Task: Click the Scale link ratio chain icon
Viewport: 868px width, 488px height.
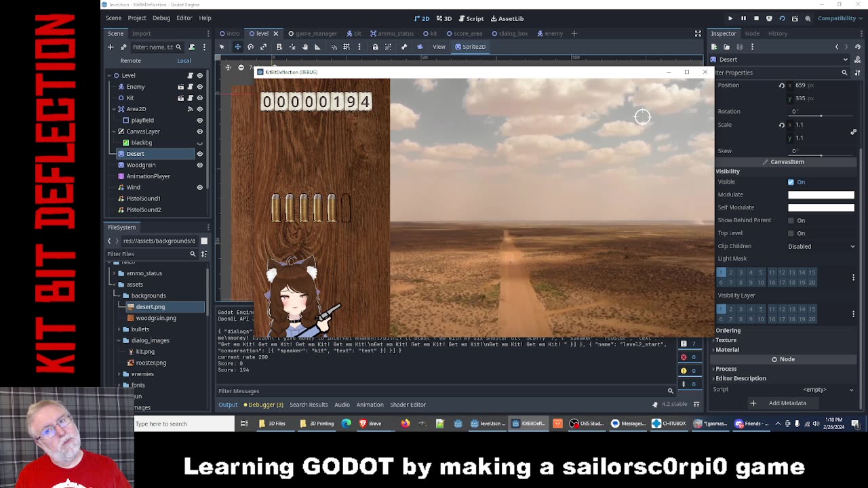Action: tap(854, 131)
